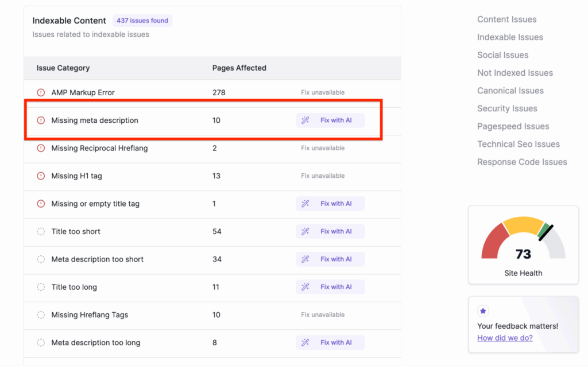Image resolution: width=588 pixels, height=366 pixels.
Task: Click the red warning icon beside AMP Markup Error
Action: (41, 92)
